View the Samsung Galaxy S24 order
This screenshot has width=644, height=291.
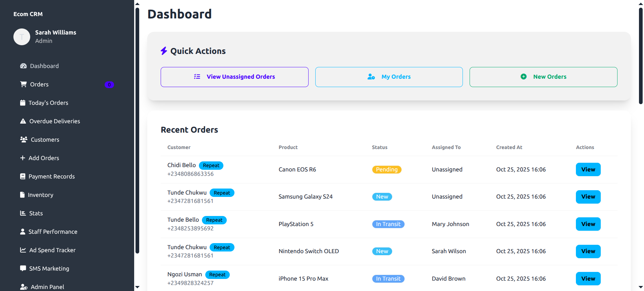pos(588,197)
